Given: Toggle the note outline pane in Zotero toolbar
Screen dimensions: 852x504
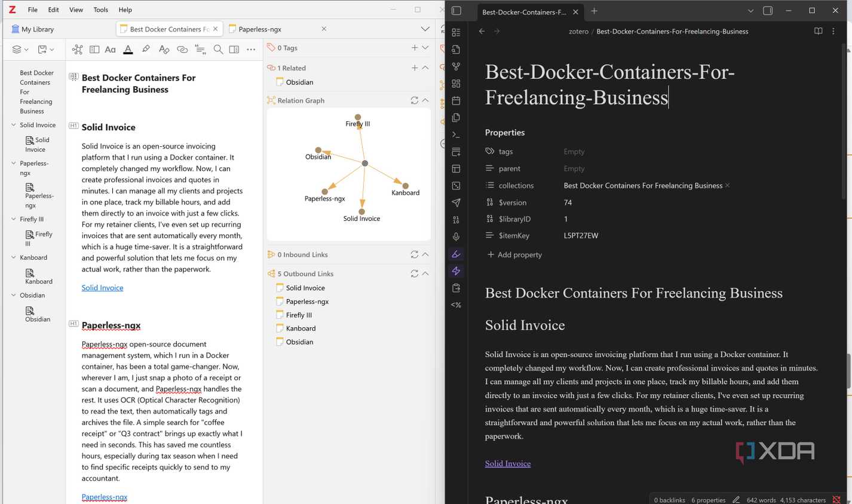Looking at the screenshot, I should pos(94,50).
